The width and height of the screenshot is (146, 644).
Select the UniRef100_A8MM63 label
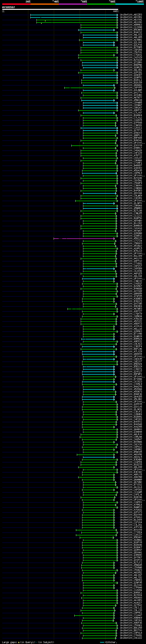click(x=131, y=25)
